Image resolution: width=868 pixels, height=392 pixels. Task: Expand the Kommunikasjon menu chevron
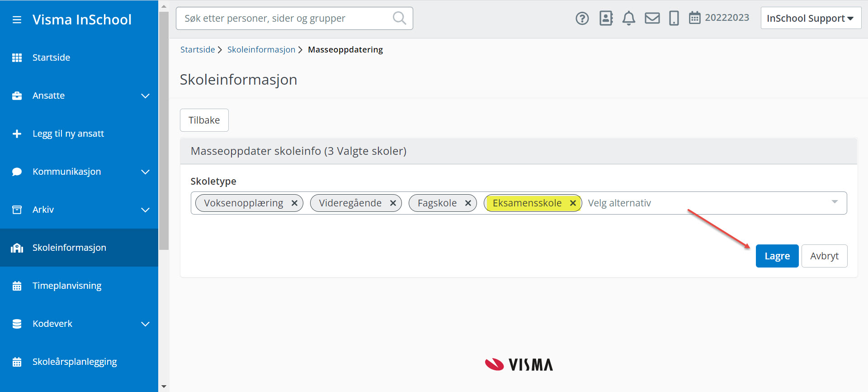145,172
